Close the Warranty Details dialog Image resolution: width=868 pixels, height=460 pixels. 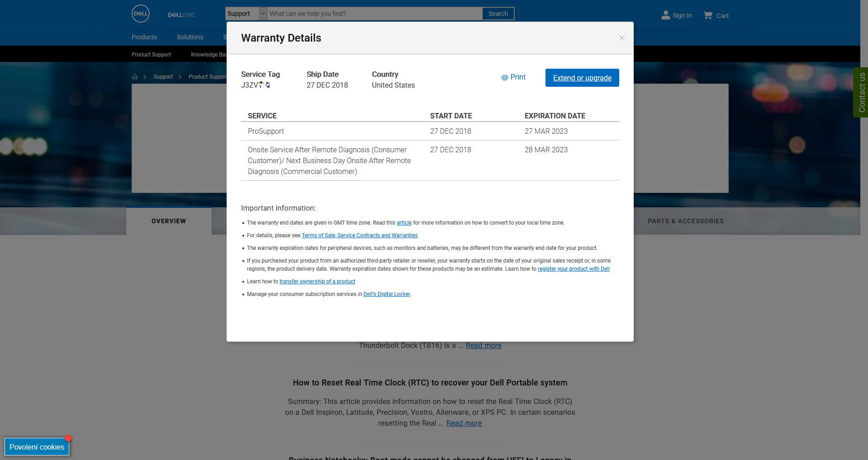tap(621, 38)
